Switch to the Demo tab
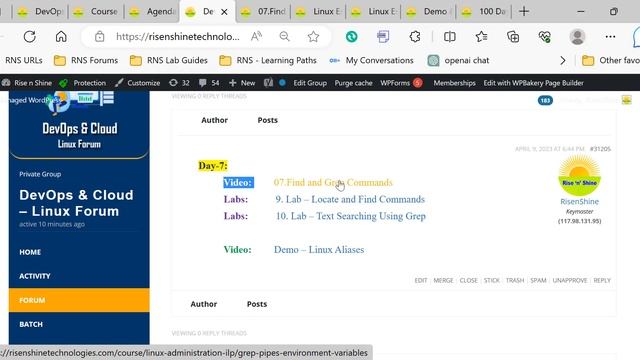 [429, 11]
